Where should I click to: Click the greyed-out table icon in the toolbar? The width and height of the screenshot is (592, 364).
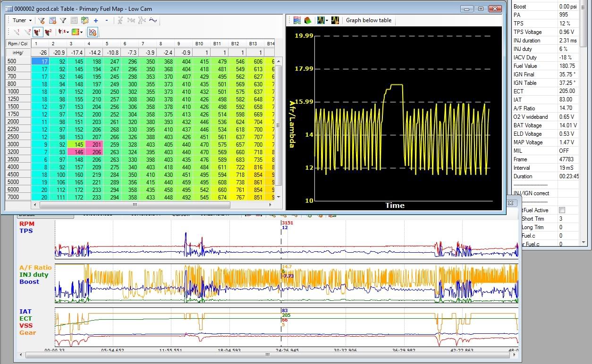(x=74, y=20)
